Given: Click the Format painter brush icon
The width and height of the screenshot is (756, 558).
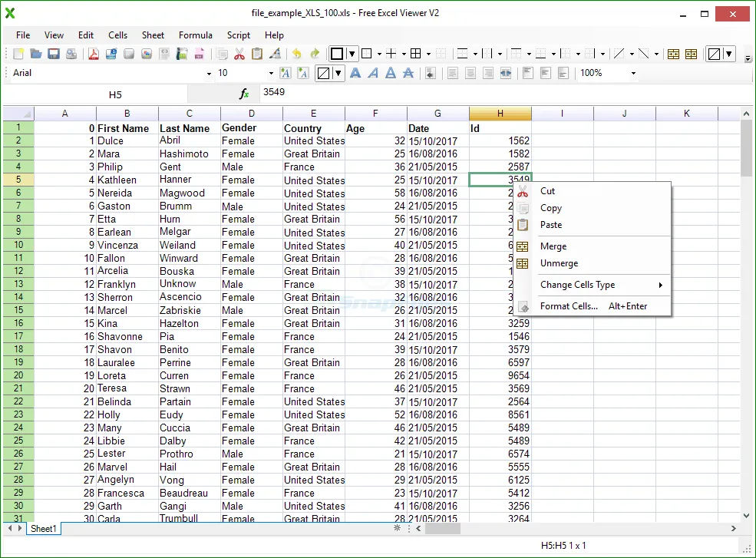Looking at the screenshot, I should 276,54.
